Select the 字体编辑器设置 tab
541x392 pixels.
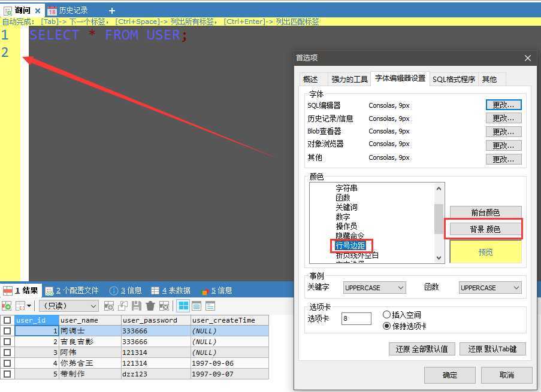click(x=400, y=78)
